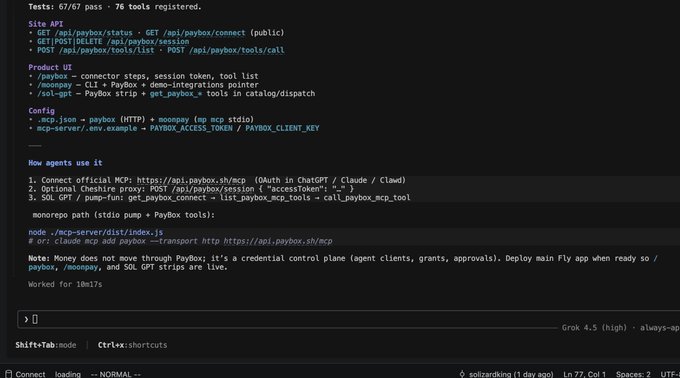Screen dimensions: 680x378
Task: Click 'get_paybox_connect' in step 3
Action: point(167,198)
